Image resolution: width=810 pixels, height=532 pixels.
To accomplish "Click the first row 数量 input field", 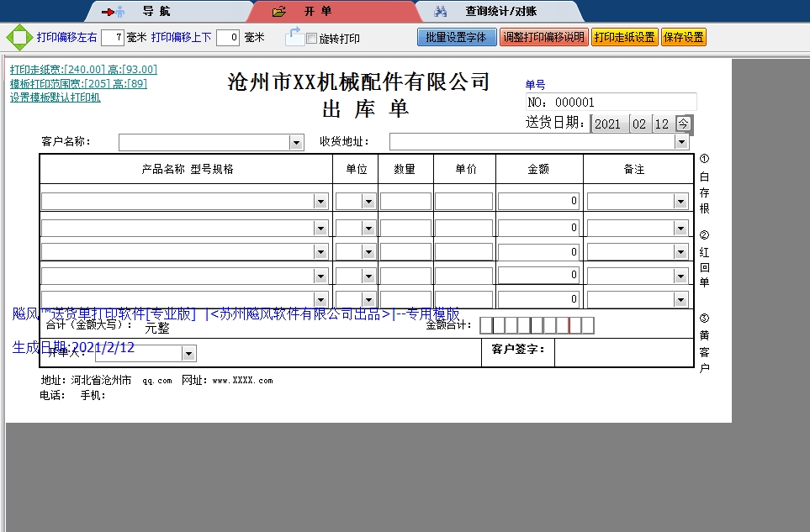I will click(x=405, y=202).
